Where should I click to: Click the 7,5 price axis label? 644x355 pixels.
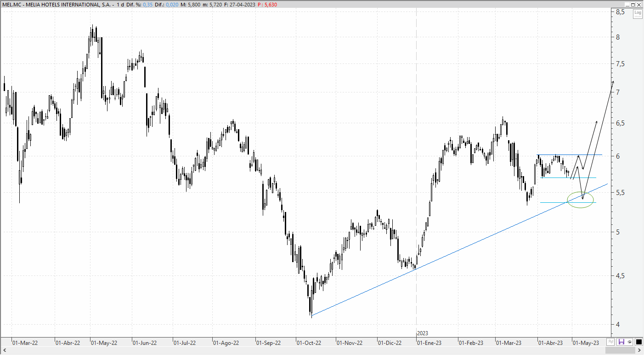(620, 63)
